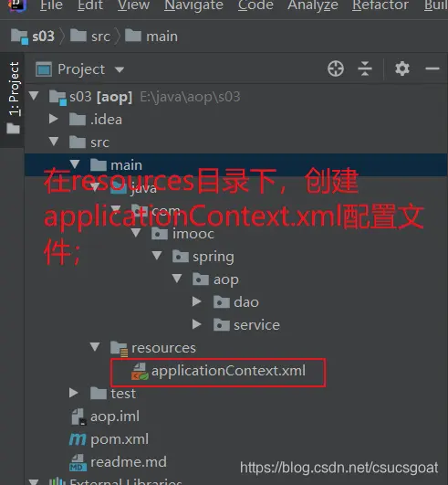Expand the test folder
The image size is (448, 485).
[x=74, y=393]
